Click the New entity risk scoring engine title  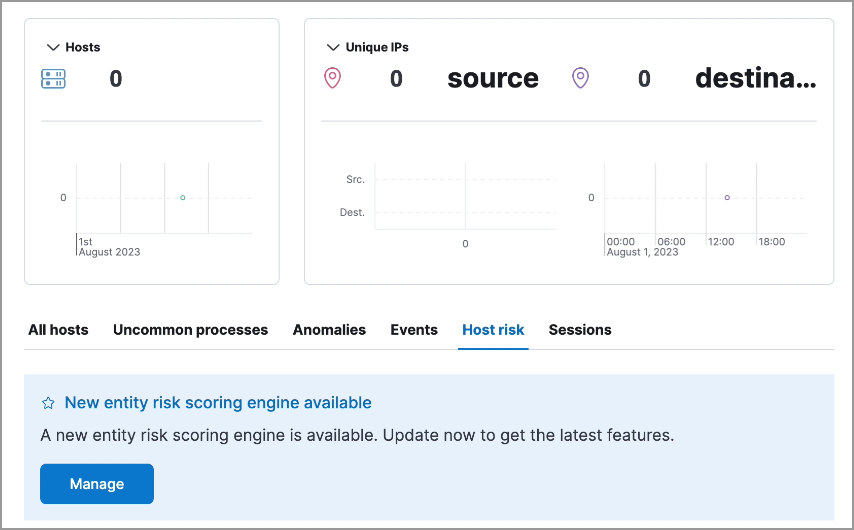pyautogui.click(x=218, y=403)
